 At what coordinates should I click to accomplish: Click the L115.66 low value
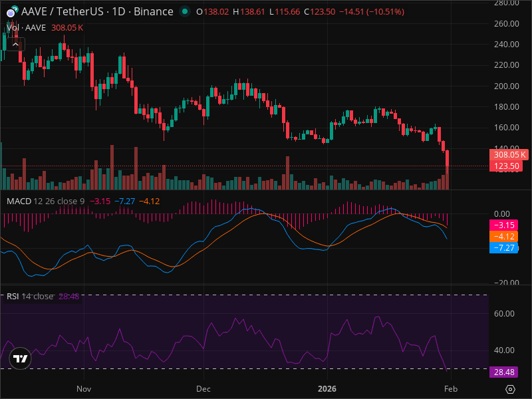pos(285,12)
